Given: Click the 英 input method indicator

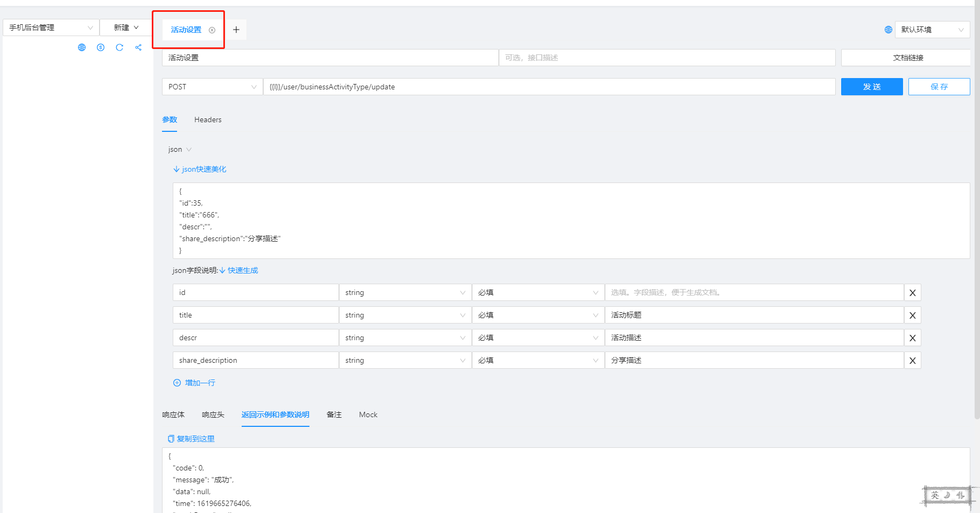Looking at the screenshot, I should (x=935, y=495).
